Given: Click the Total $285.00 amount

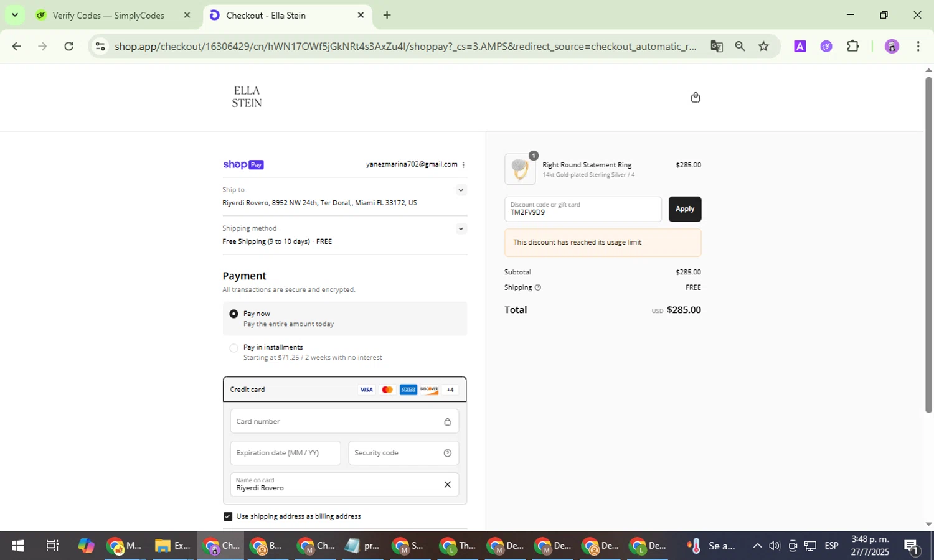Looking at the screenshot, I should 684,310.
